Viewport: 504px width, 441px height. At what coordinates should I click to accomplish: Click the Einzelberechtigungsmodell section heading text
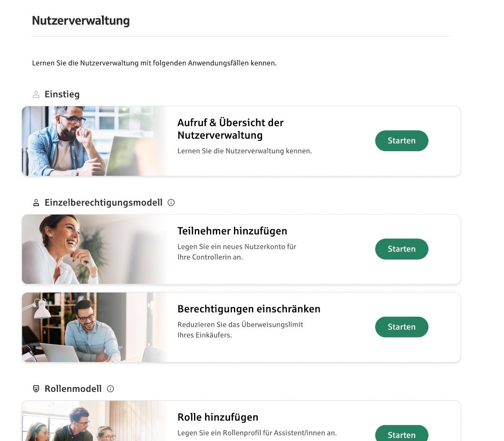103,203
